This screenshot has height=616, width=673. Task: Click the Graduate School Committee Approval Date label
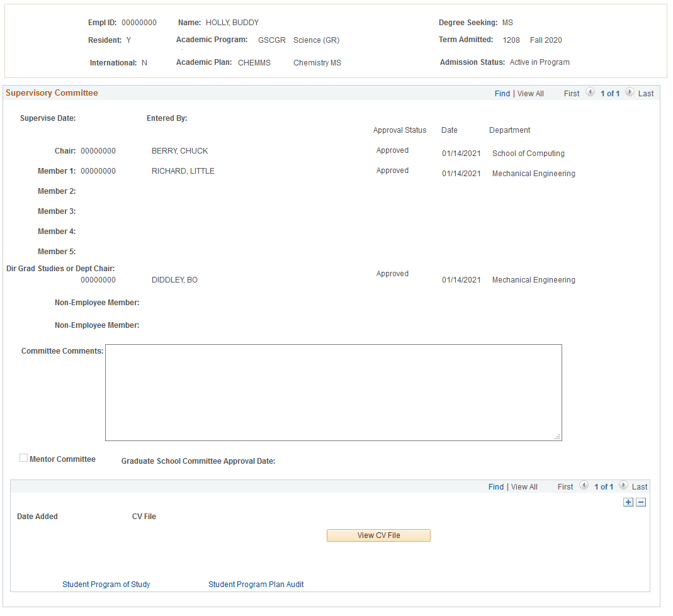coord(198,461)
